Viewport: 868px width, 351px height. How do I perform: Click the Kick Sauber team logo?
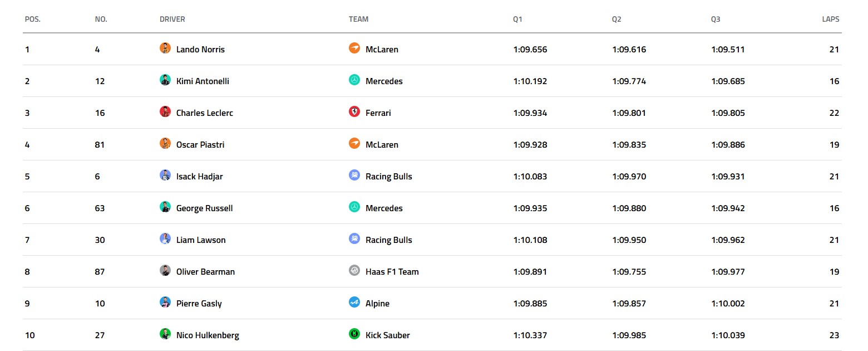(x=354, y=334)
